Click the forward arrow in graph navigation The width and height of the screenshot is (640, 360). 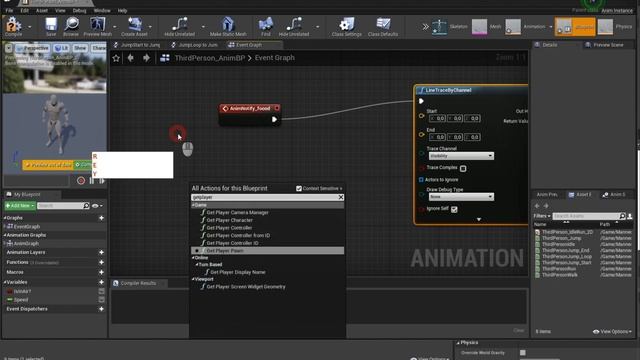tap(146, 58)
